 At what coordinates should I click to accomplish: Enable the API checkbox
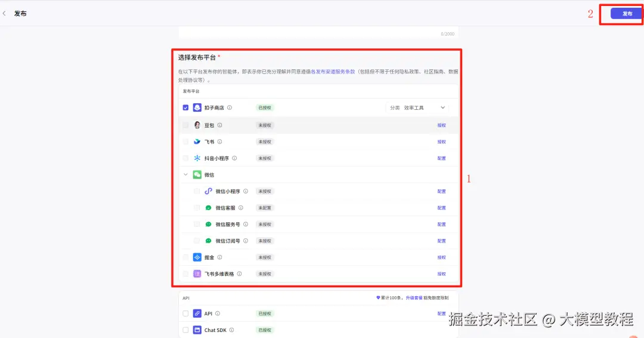[x=185, y=314]
